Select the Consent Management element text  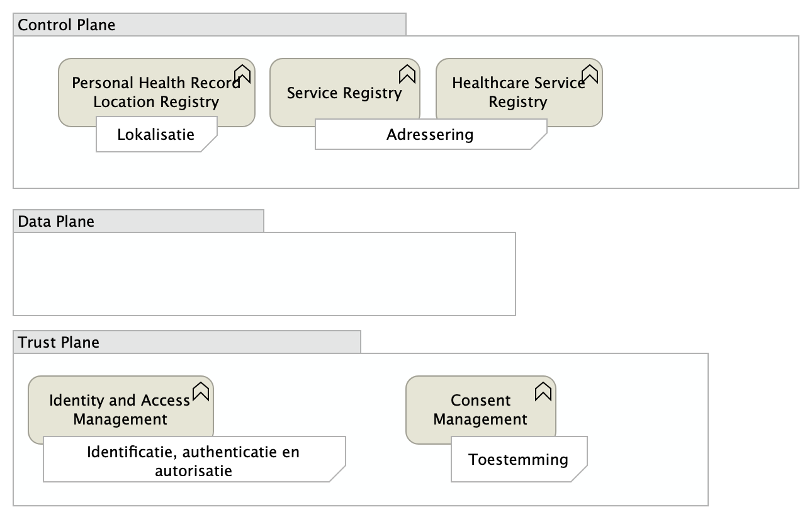[480, 409]
